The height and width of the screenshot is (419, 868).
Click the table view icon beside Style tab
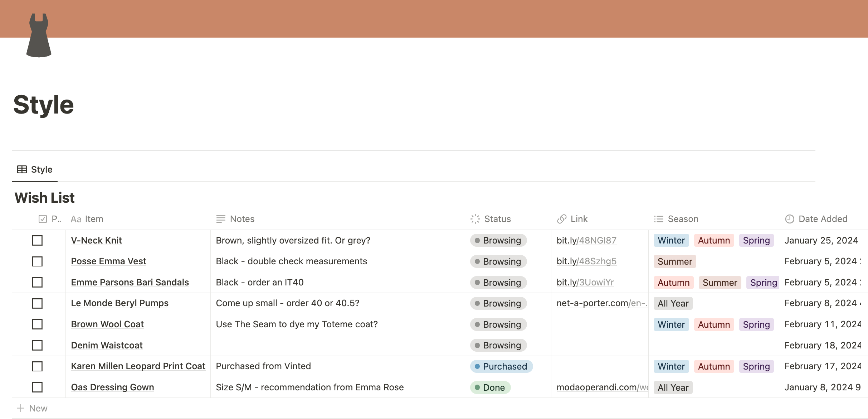(x=22, y=169)
